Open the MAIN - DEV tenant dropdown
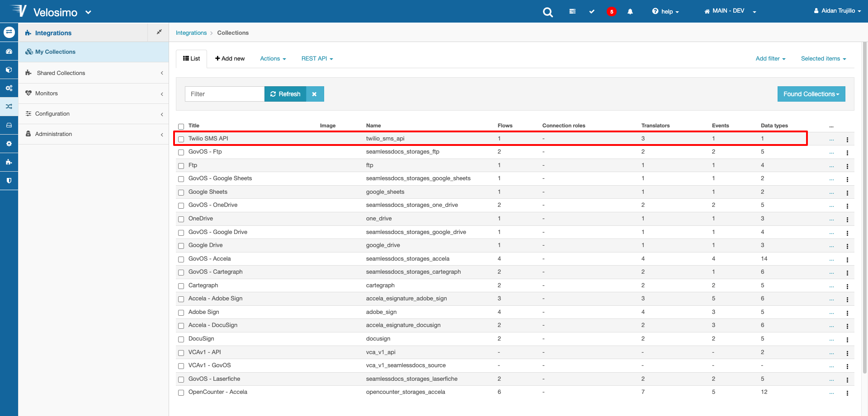 coord(730,11)
